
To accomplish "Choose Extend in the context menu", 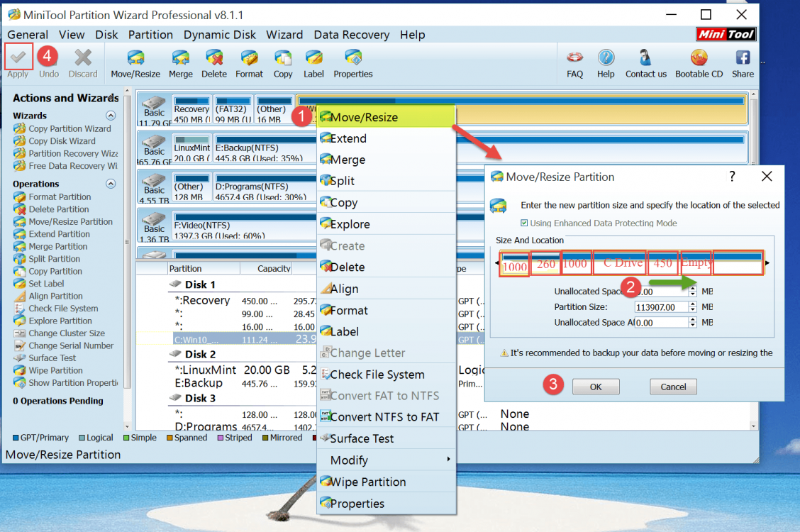I will (387, 138).
